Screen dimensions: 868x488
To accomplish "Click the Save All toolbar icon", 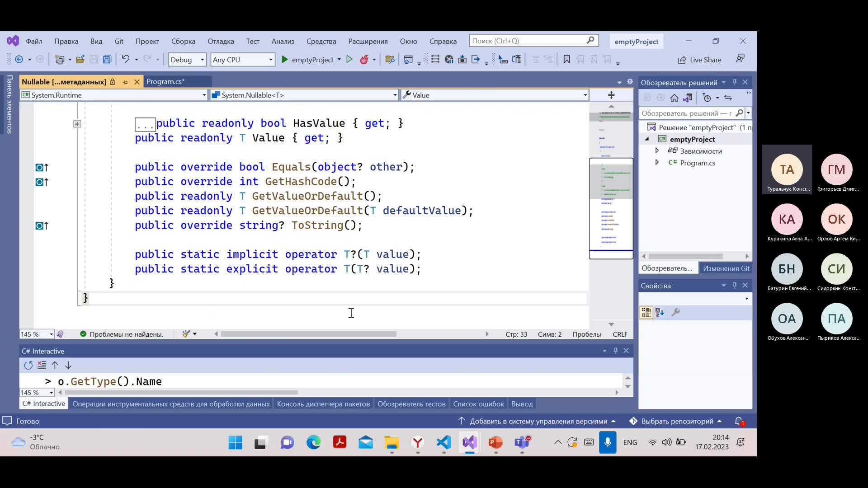I will (x=107, y=60).
